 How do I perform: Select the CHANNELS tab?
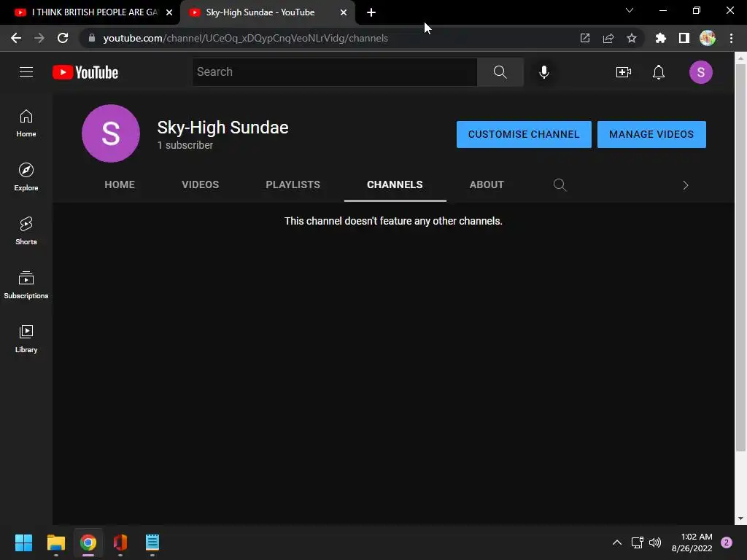395,184
